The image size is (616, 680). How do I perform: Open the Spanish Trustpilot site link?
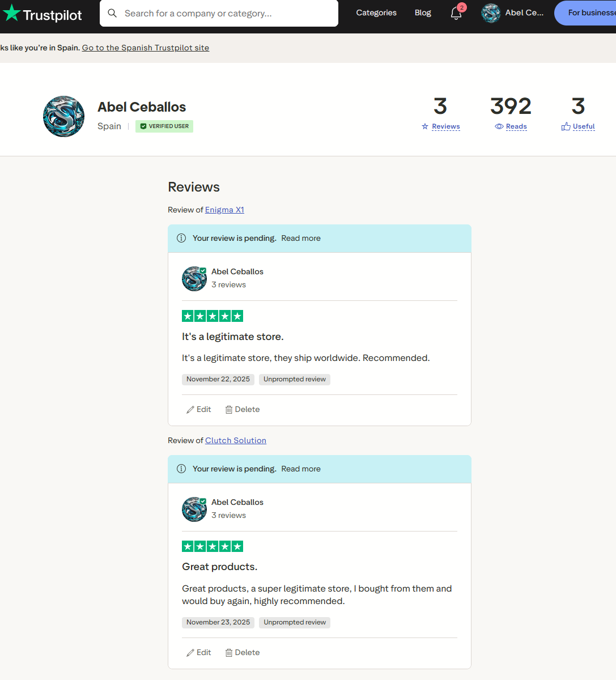tap(146, 48)
